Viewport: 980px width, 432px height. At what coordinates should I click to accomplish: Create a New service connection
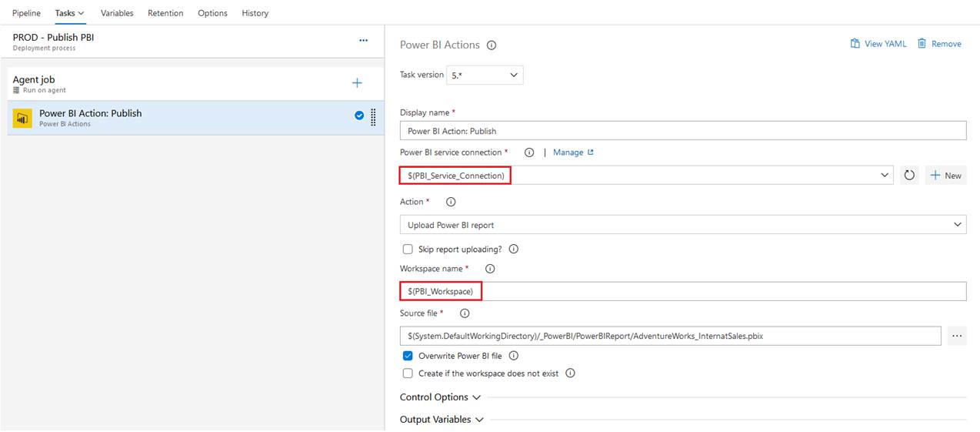pos(946,176)
